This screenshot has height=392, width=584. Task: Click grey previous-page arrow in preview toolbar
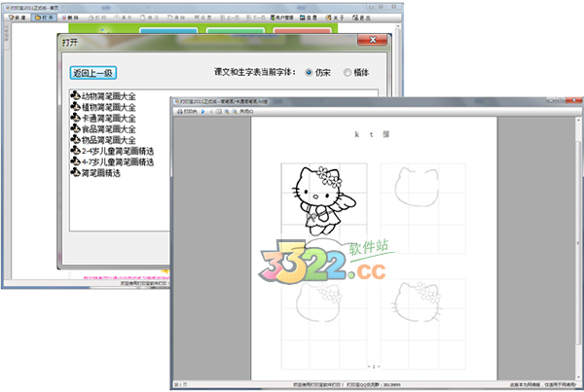click(x=211, y=111)
